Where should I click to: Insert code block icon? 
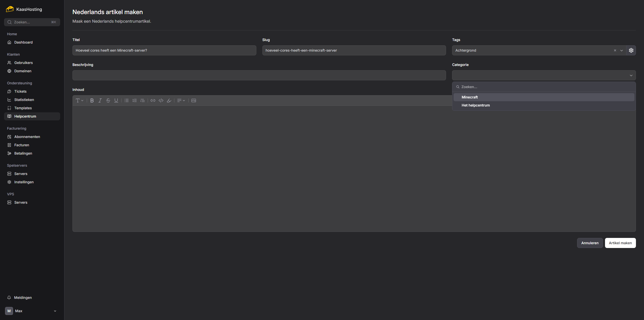161,100
